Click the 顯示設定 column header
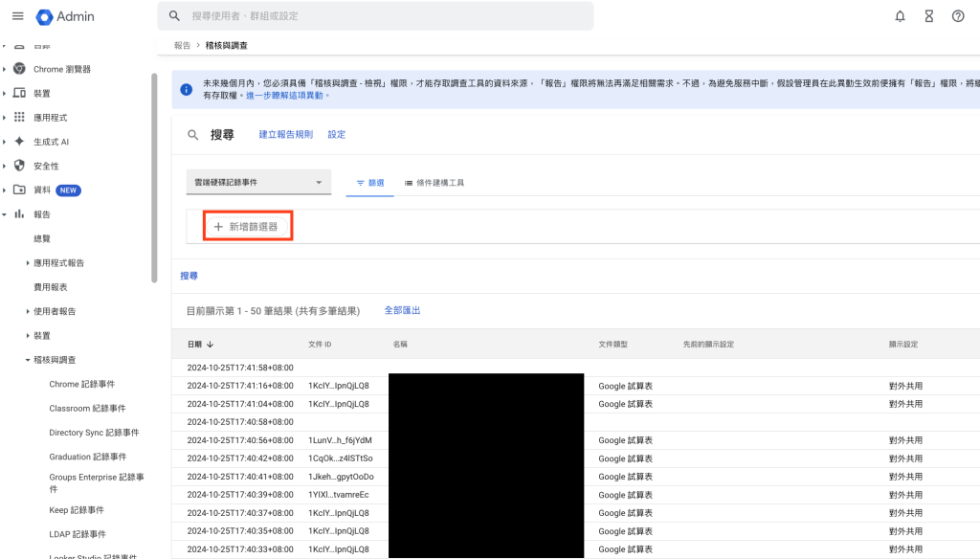This screenshot has width=980, height=559. (x=903, y=345)
